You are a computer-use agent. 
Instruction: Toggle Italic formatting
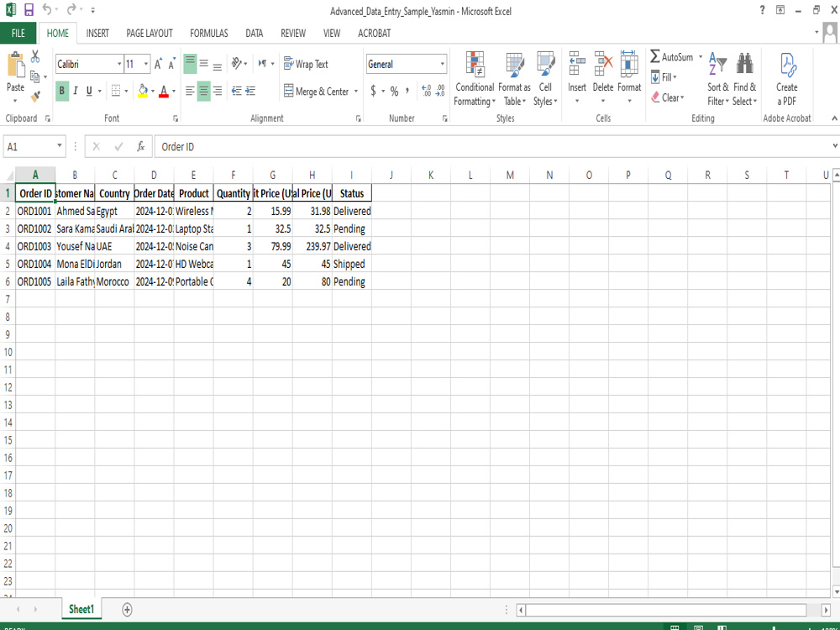point(76,91)
